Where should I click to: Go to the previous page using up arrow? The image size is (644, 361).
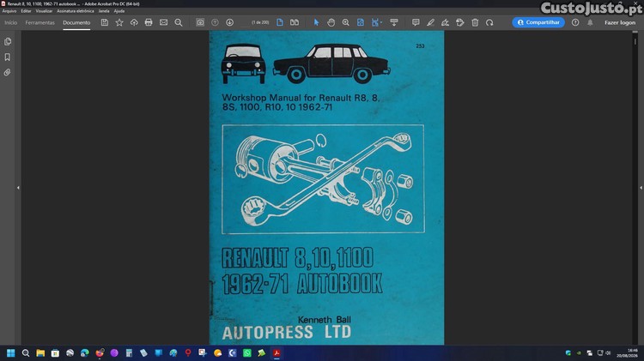point(215,22)
